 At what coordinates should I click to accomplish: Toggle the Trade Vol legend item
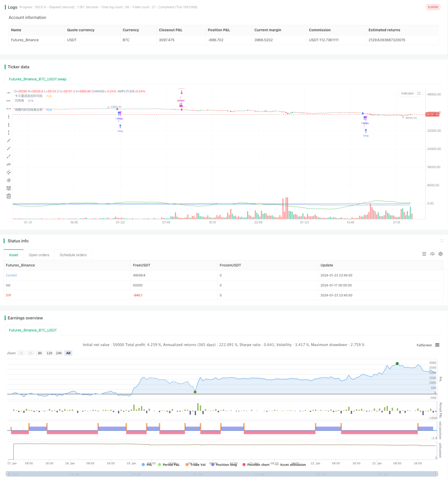tap(195, 465)
